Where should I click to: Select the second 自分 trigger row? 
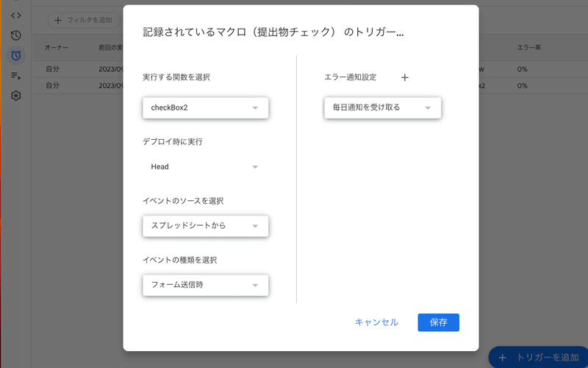coord(51,85)
